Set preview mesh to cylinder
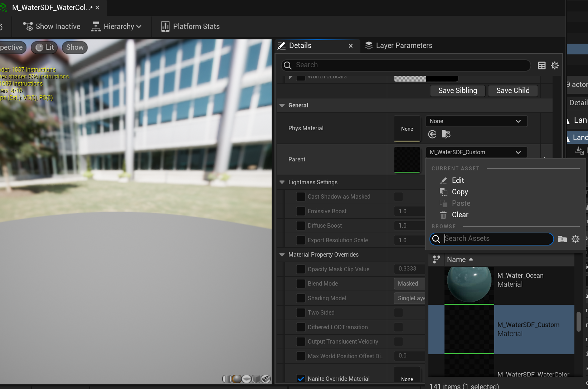Screen dimensions: 588x389 coord(227,379)
